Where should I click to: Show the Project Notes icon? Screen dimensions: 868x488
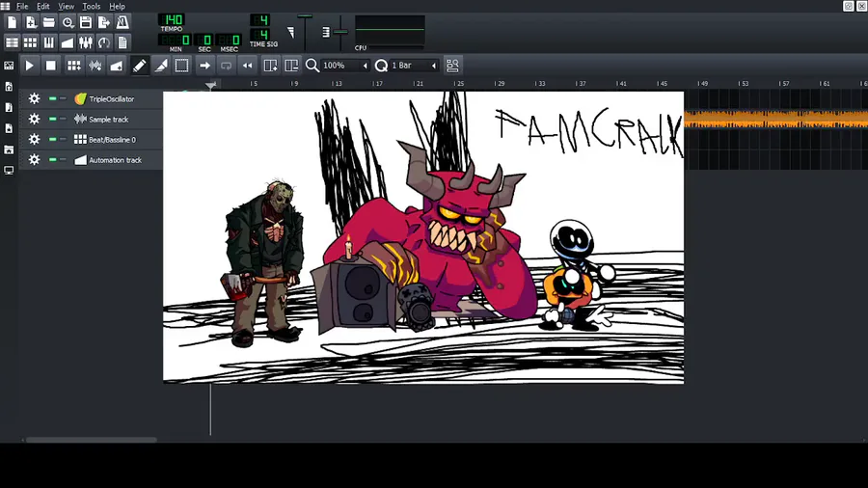[122, 42]
